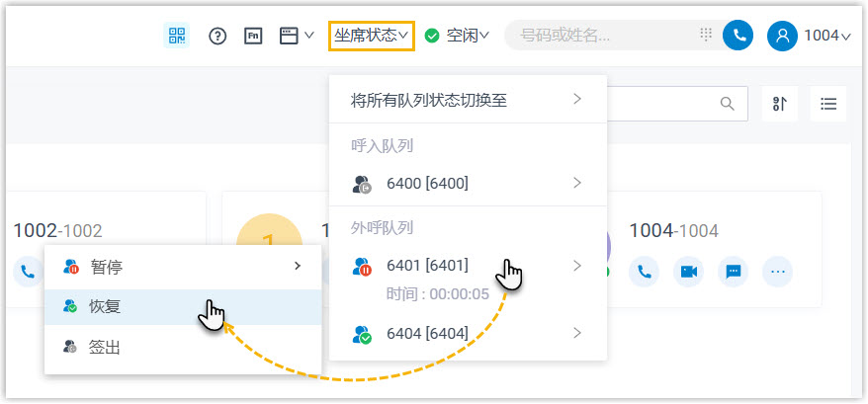Click the 号码或姓名 search input field
Screen dimensions: 868x404
(603, 36)
